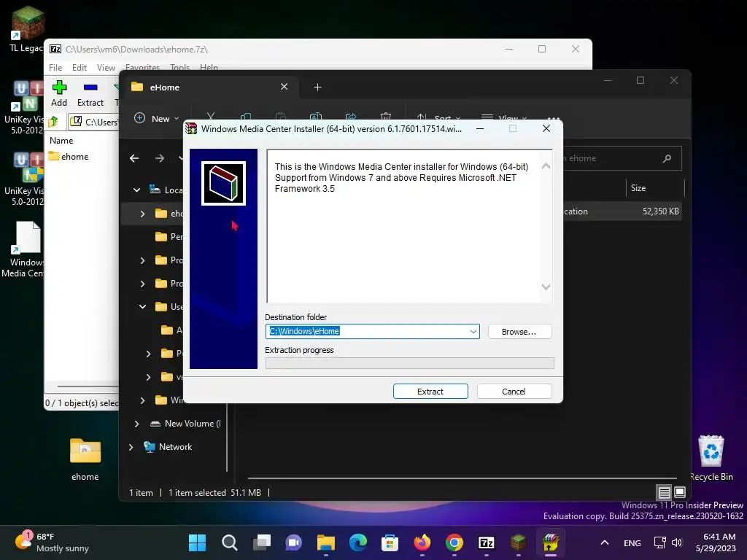Click the installer message scroll-down arrow
Viewport: 747px width, 560px height.
pyautogui.click(x=546, y=287)
